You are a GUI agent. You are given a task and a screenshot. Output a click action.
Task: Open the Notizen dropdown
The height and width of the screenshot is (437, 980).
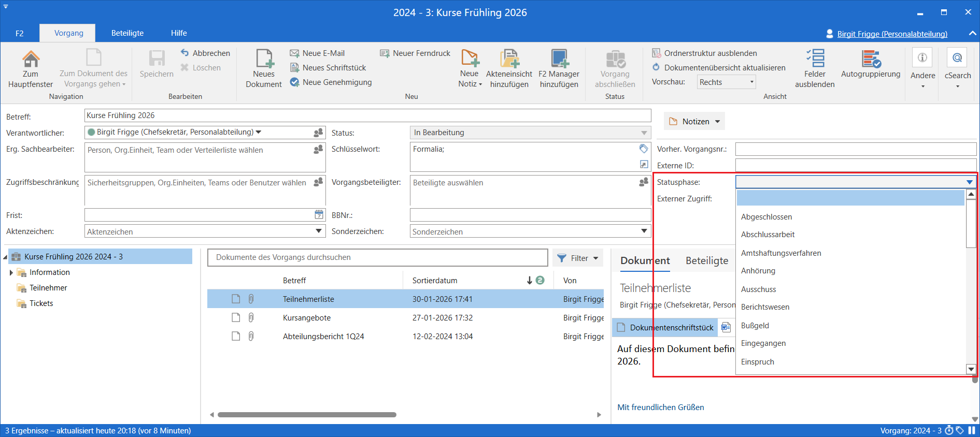[x=694, y=121]
